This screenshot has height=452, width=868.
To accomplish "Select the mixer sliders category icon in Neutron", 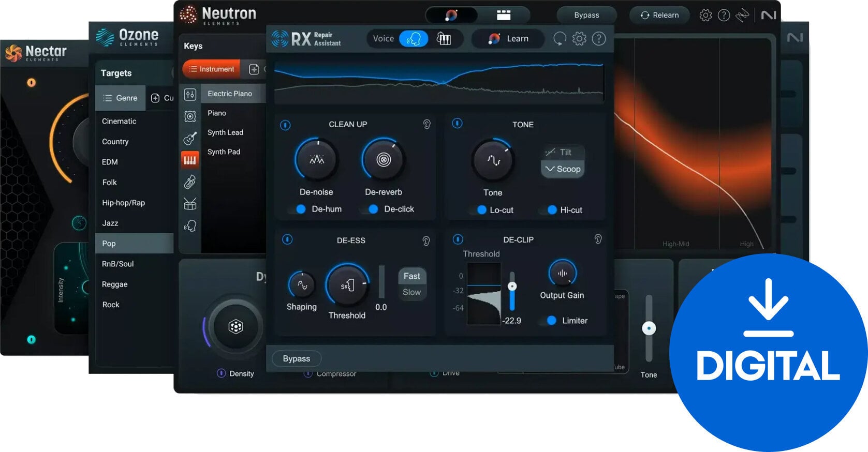I will click(190, 95).
